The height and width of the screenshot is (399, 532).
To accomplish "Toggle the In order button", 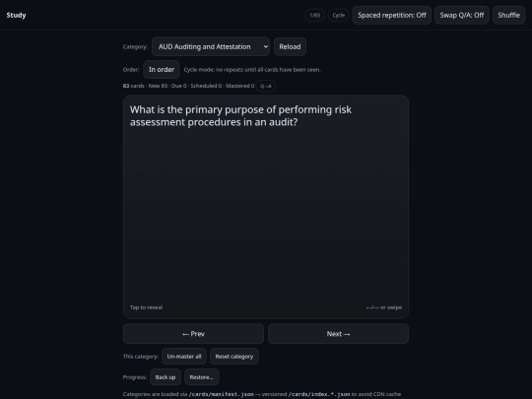I will [x=162, y=70].
